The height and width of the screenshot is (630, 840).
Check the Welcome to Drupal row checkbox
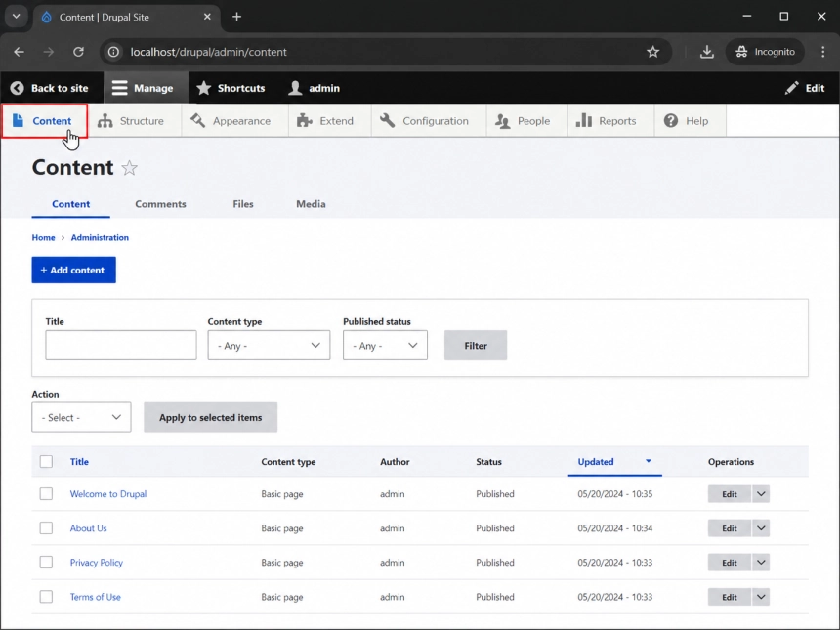click(x=46, y=493)
